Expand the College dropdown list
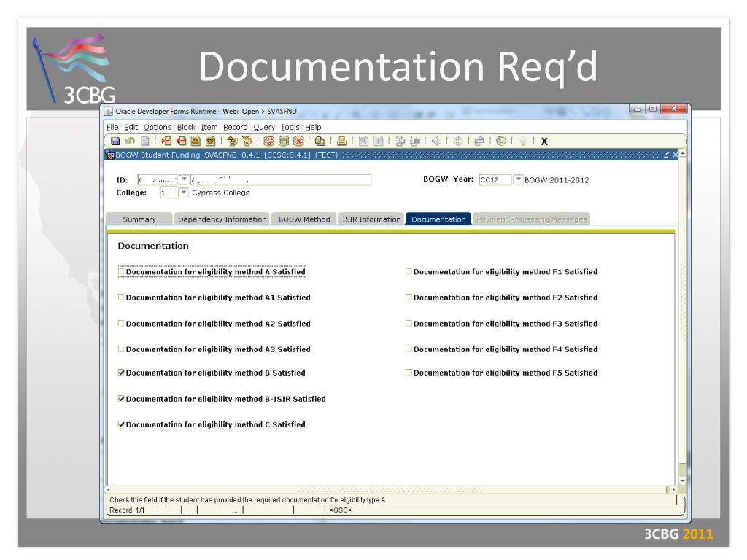Viewport: 747px width, 560px height. pos(183,193)
